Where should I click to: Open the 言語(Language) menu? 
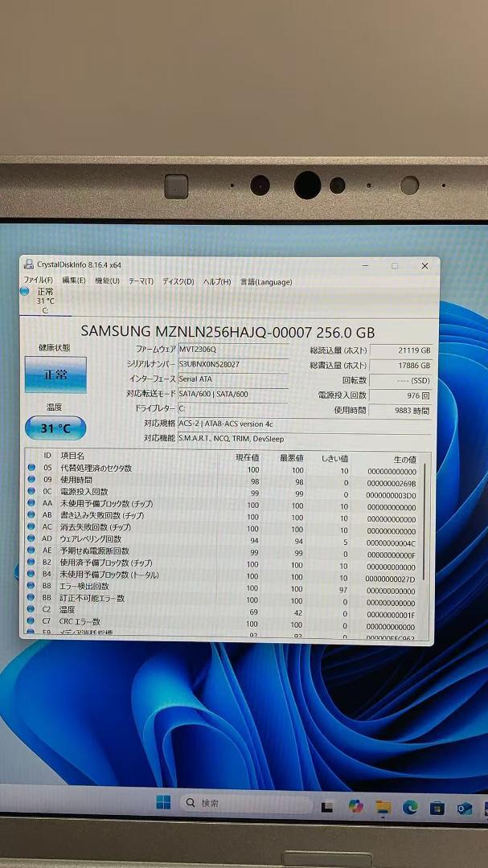click(x=266, y=282)
